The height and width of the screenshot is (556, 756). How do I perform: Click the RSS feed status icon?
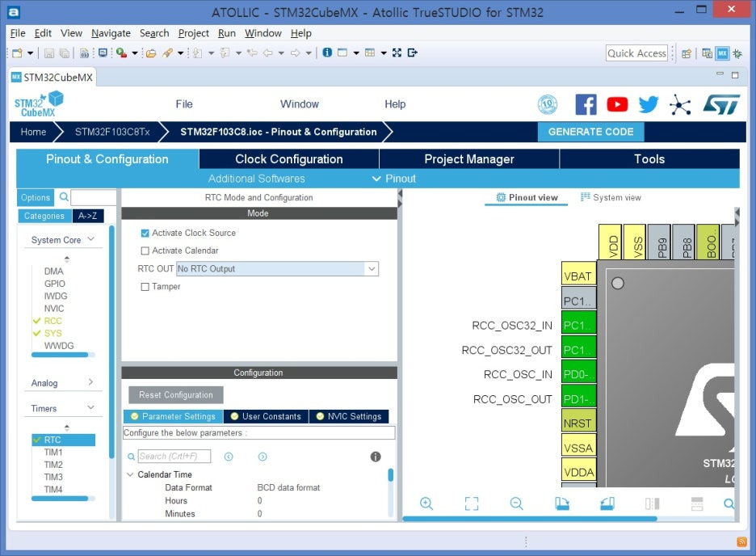pyautogui.click(x=742, y=541)
